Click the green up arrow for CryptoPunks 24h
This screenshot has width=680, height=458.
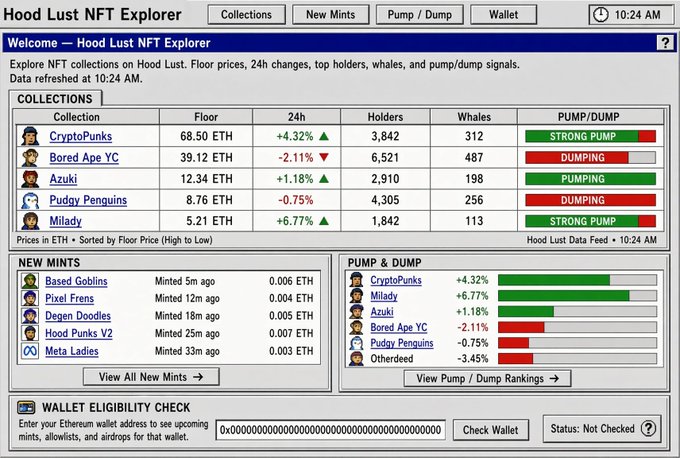point(324,136)
